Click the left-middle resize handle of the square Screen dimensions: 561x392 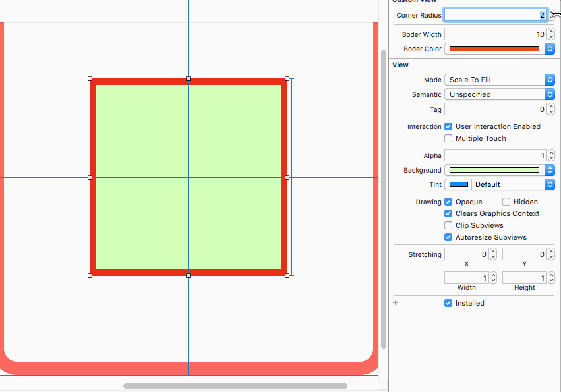(x=90, y=177)
